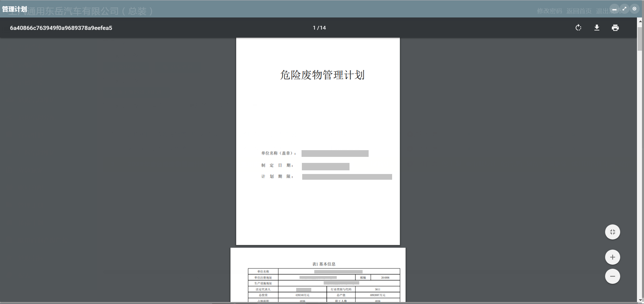Minimize the 管理计划 dialog

click(614, 9)
